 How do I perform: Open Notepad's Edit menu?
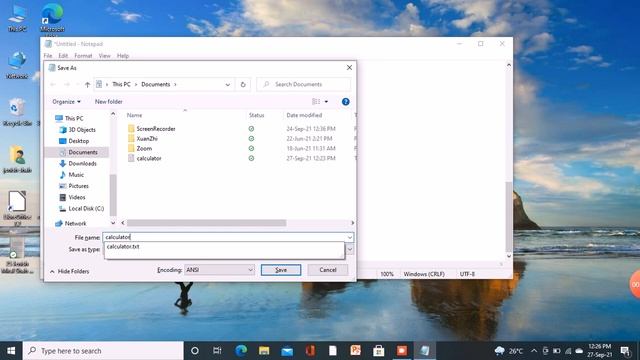(63, 56)
